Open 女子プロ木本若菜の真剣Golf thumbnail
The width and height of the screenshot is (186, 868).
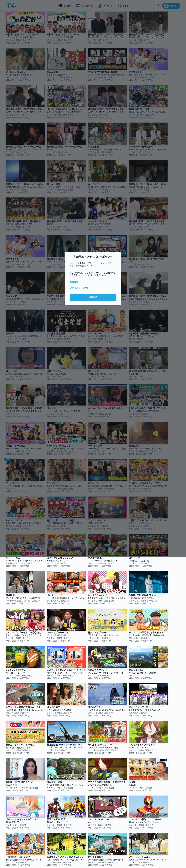tap(25, 694)
